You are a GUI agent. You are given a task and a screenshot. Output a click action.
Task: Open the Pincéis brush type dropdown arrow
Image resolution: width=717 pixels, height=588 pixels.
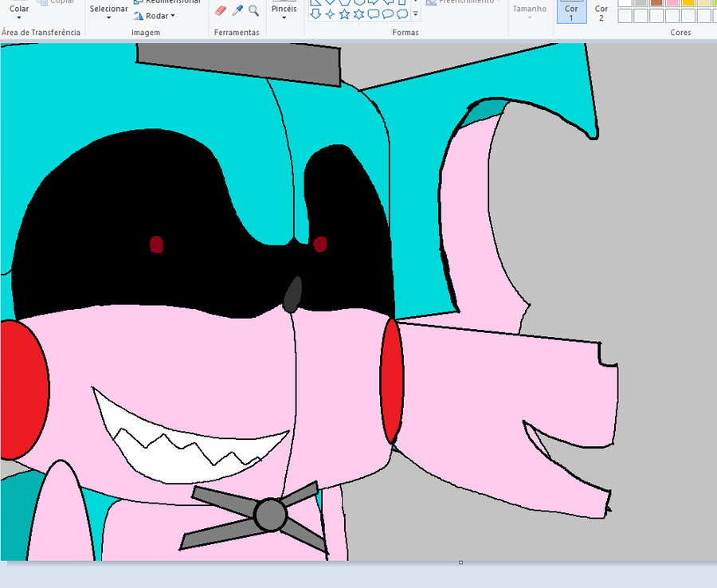tap(284, 18)
